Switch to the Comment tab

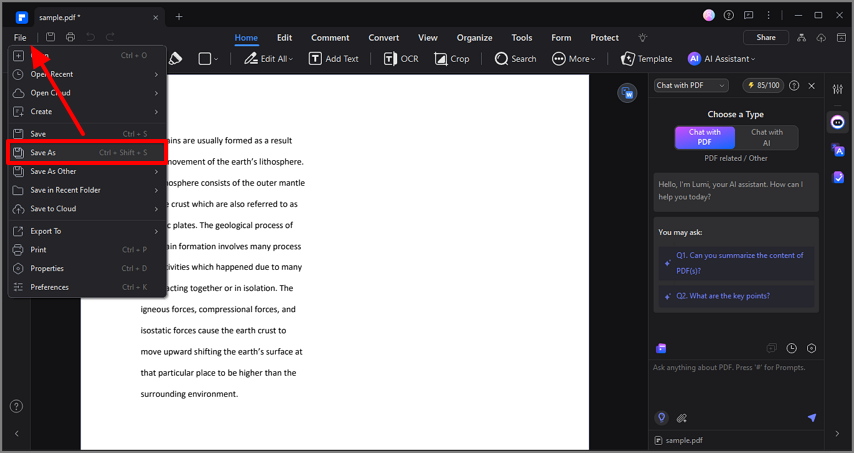pos(330,38)
